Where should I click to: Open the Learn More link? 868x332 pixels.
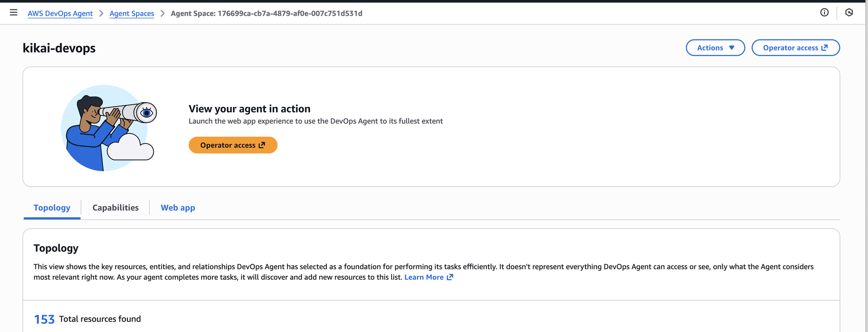point(424,277)
